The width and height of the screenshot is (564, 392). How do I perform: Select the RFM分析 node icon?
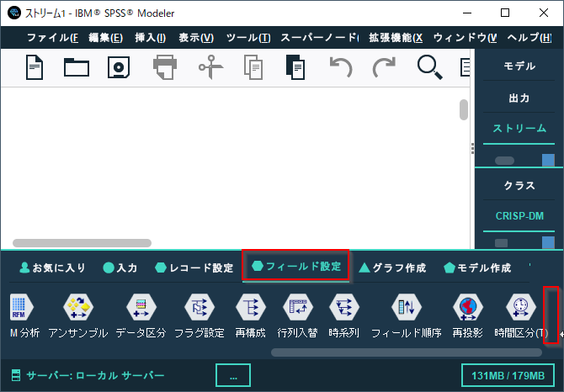click(20, 307)
